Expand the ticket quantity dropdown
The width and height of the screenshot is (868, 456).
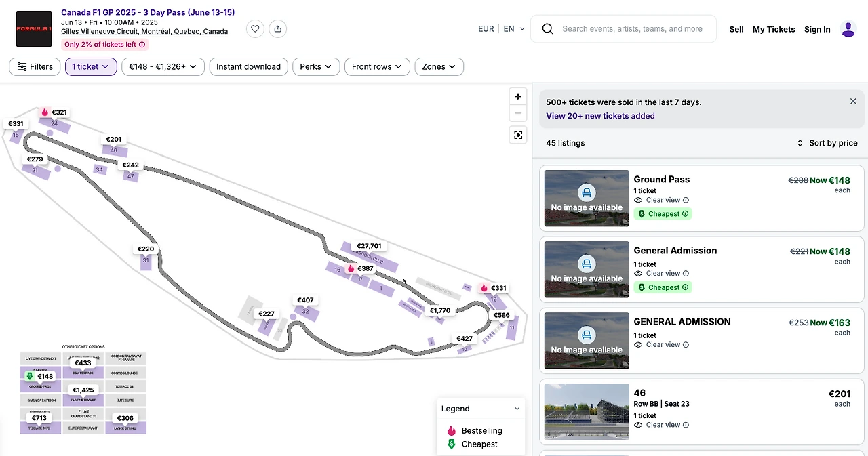click(91, 66)
